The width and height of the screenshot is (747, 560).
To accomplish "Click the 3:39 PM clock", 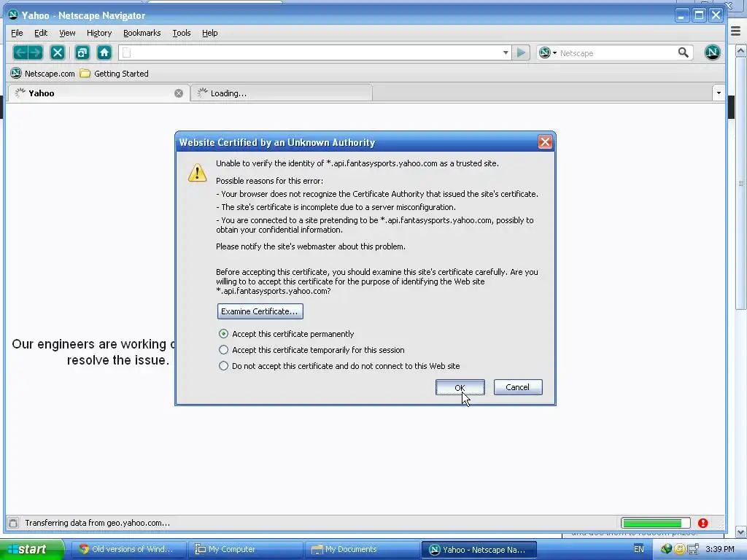I will [x=720, y=549].
